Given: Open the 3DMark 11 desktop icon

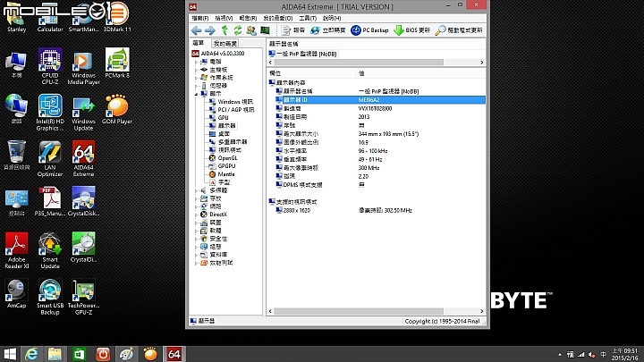Looking at the screenshot, I should coord(117,17).
